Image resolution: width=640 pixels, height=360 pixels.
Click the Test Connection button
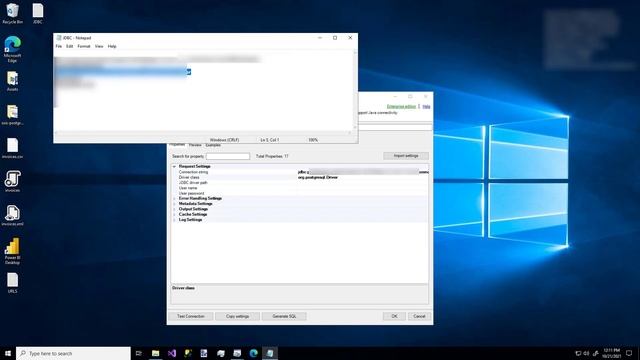(191, 316)
